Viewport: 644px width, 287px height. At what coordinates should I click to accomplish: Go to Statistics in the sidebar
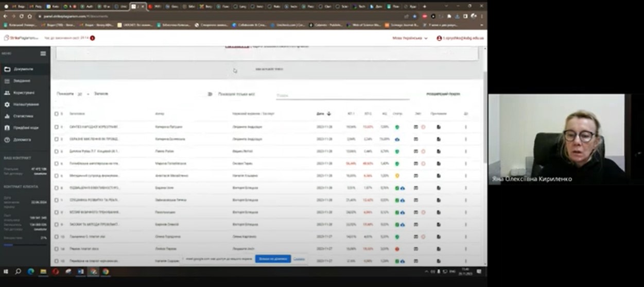[23, 116]
